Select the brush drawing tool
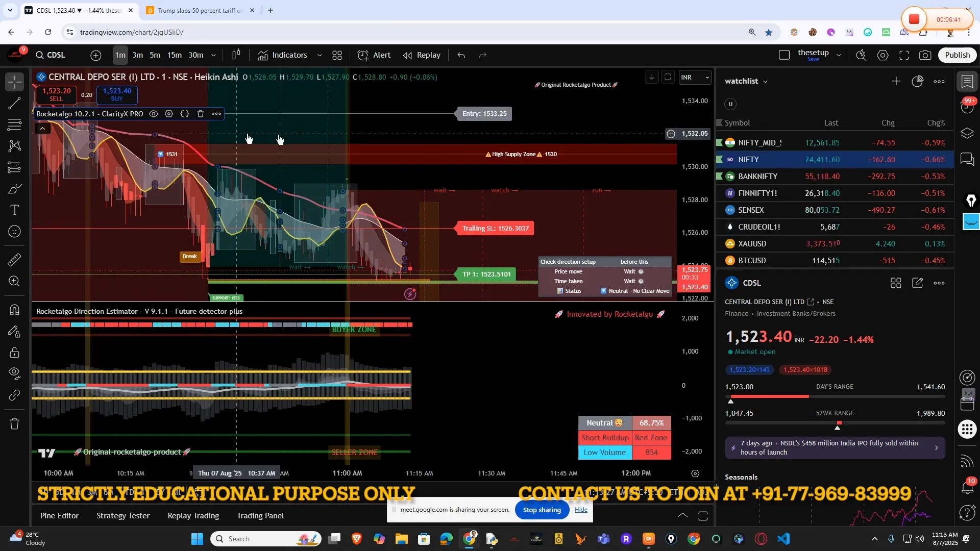The height and width of the screenshot is (551, 980). (15, 189)
